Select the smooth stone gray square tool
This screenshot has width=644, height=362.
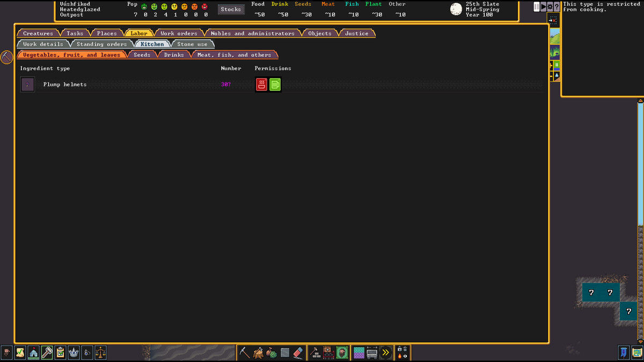tap(285, 353)
